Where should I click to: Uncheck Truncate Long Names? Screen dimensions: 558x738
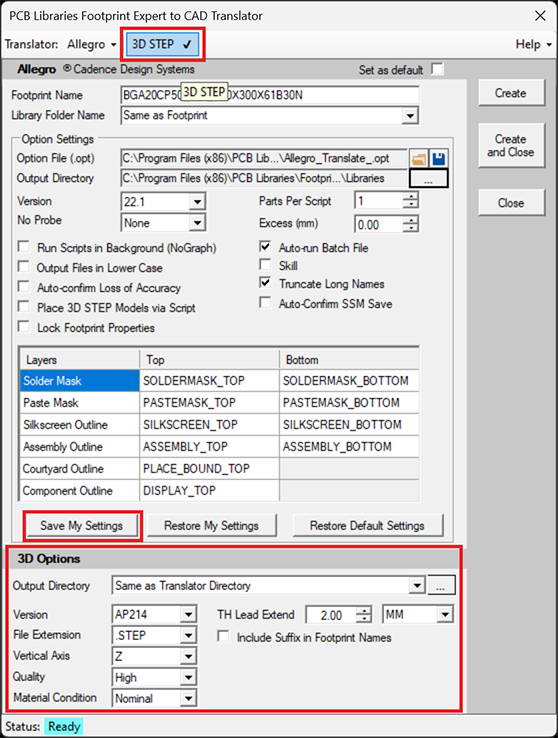[x=265, y=283]
